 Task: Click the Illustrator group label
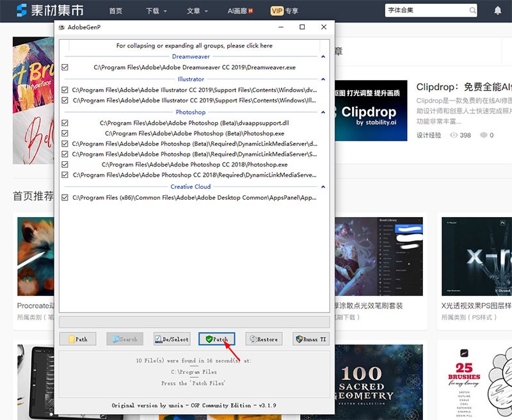pyautogui.click(x=191, y=79)
